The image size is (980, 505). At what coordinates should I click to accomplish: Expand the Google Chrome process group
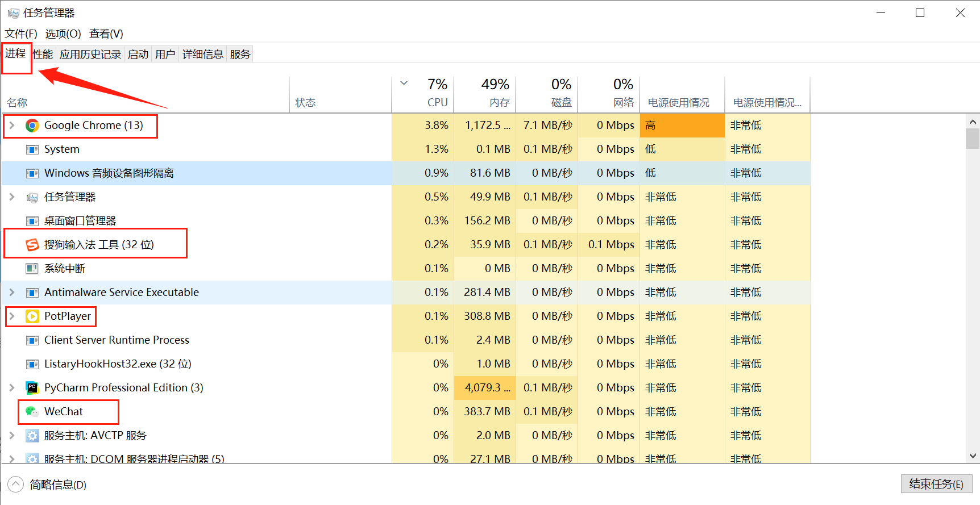(12, 126)
